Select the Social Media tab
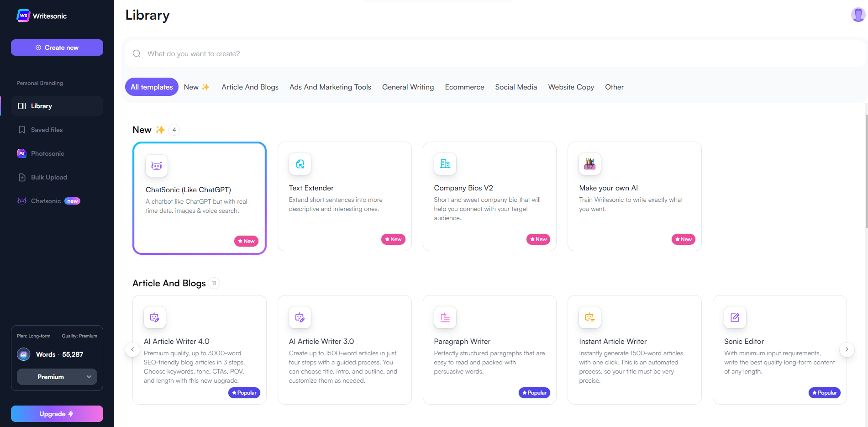The height and width of the screenshot is (427, 868). point(516,87)
